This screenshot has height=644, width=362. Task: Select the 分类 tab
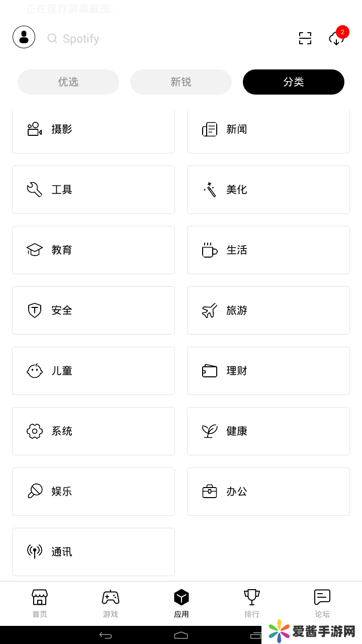click(294, 82)
